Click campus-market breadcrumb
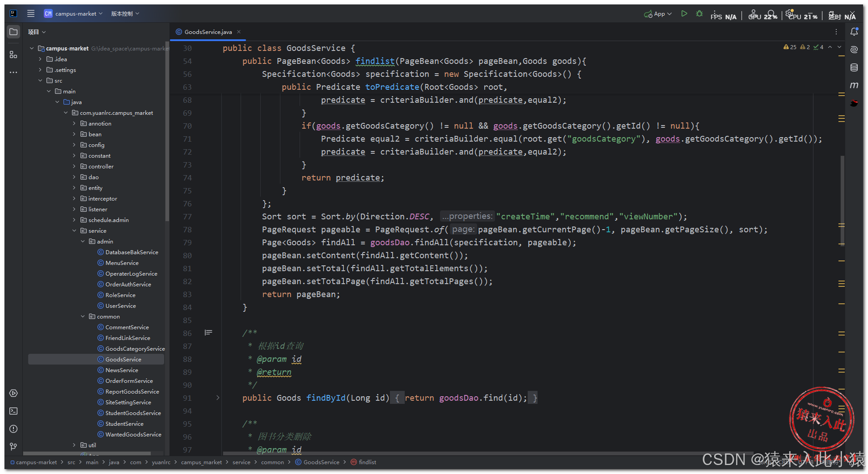The height and width of the screenshot is (474, 868). click(36, 462)
